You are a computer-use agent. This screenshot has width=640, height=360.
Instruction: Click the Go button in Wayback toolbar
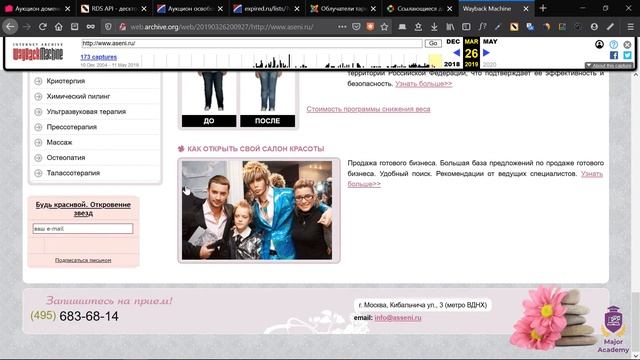pyautogui.click(x=433, y=43)
